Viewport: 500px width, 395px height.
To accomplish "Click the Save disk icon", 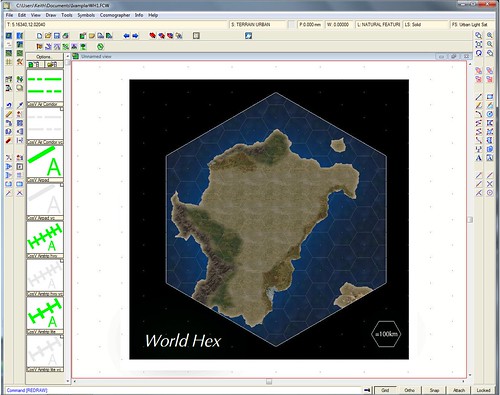I will 57,36.
